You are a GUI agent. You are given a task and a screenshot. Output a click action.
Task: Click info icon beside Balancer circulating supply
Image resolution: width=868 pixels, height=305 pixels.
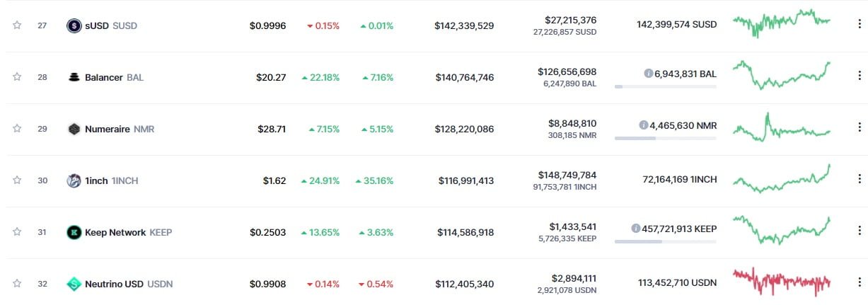click(x=648, y=73)
